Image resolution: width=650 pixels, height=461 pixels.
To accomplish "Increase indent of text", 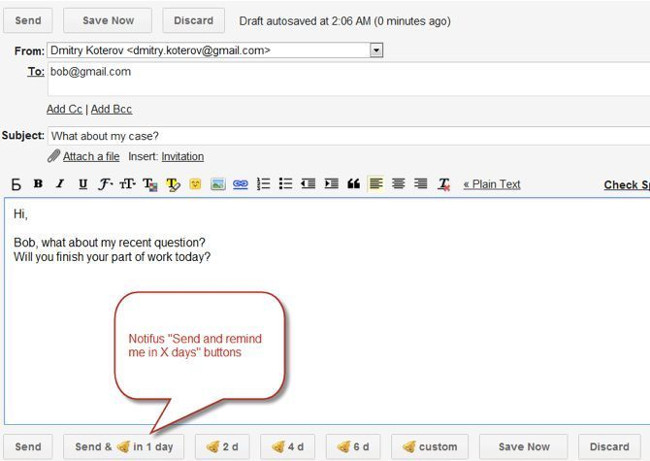I will coord(331,184).
